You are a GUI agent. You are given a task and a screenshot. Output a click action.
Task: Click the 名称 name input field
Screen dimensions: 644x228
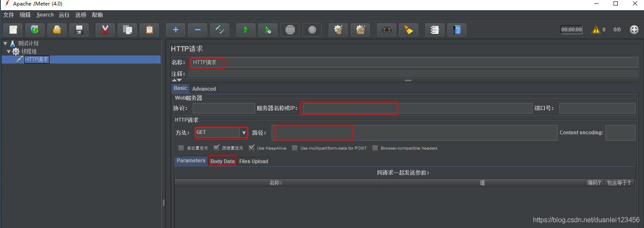click(x=413, y=62)
